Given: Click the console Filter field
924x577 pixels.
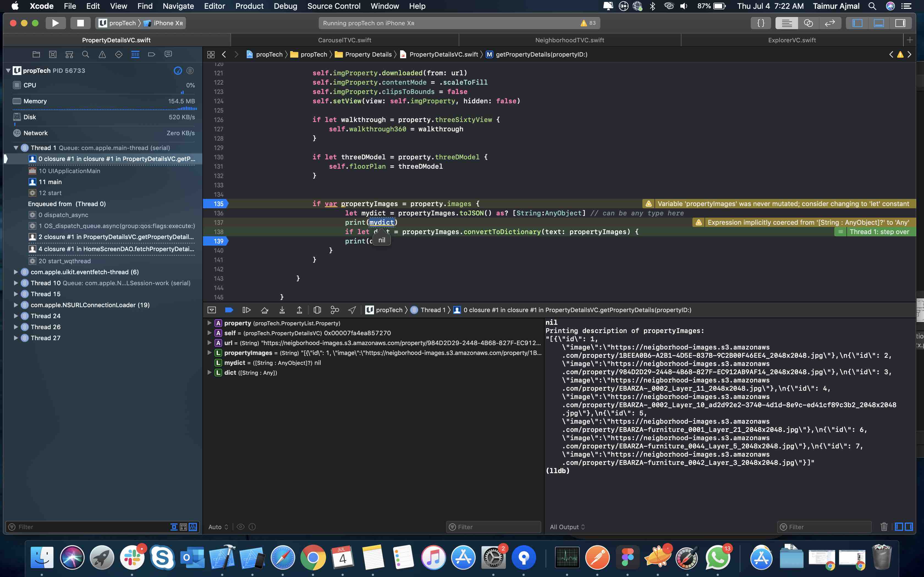Looking at the screenshot, I should [825, 527].
